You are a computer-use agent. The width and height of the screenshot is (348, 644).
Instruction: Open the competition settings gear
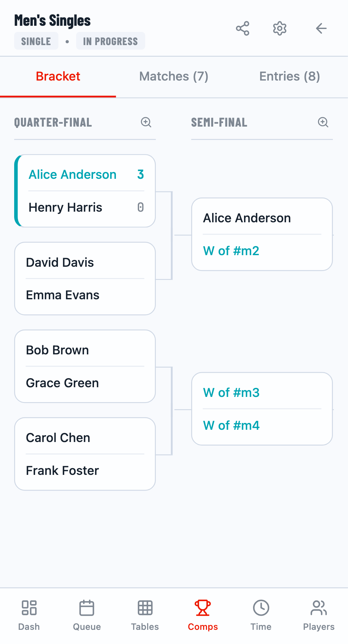tap(279, 28)
